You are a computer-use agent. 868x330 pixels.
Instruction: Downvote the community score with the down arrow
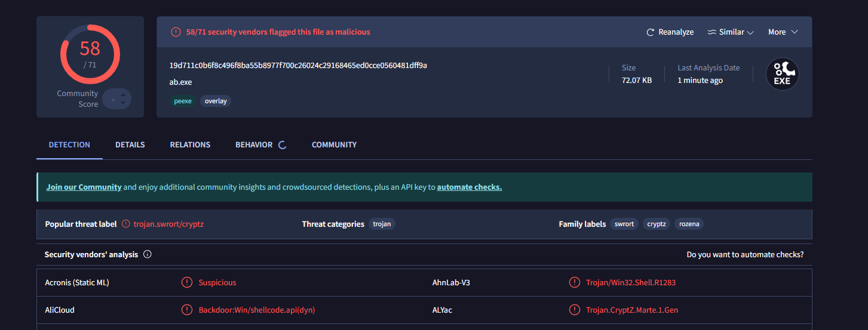[123, 103]
